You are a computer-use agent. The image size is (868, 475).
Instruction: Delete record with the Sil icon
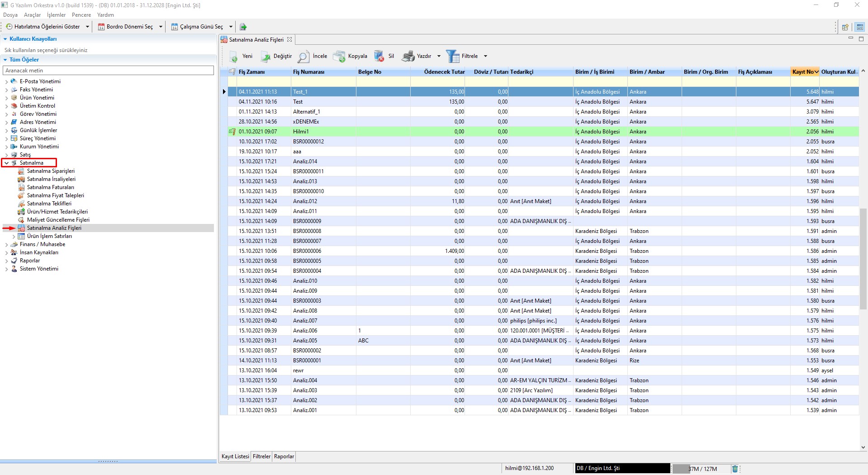[379, 57]
